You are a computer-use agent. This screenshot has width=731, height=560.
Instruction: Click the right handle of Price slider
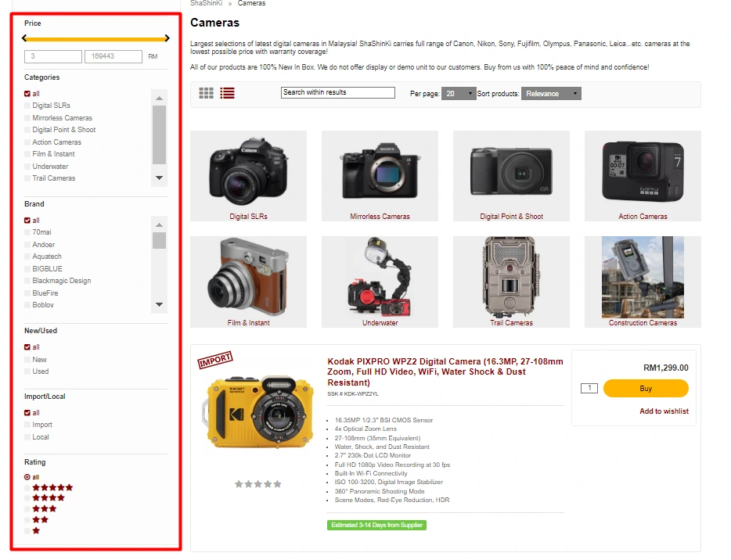166,38
